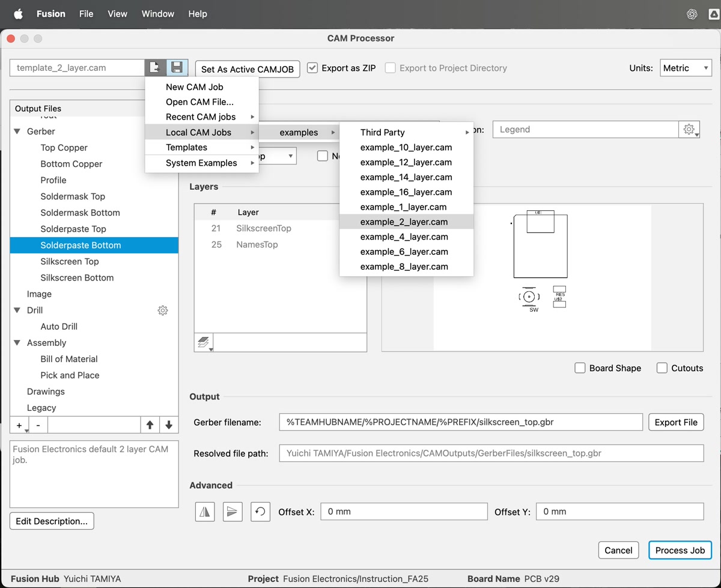Click the save CAM job floppy icon

pos(177,67)
